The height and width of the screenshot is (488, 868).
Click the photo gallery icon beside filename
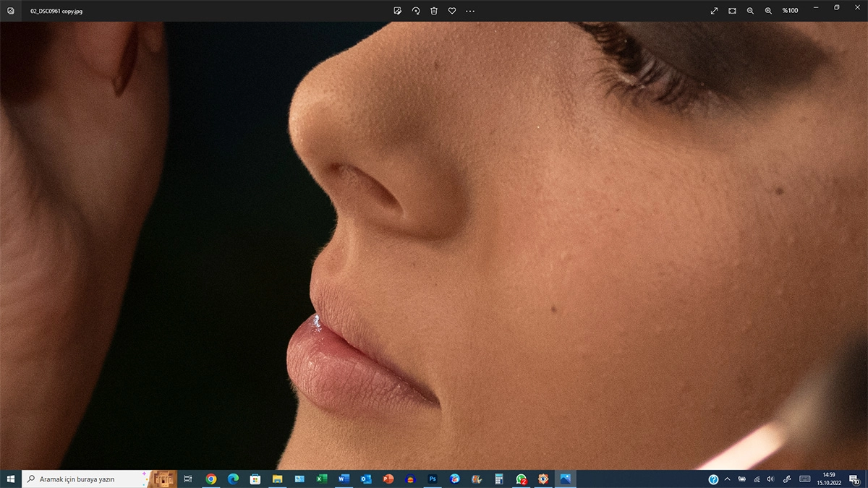(x=11, y=11)
